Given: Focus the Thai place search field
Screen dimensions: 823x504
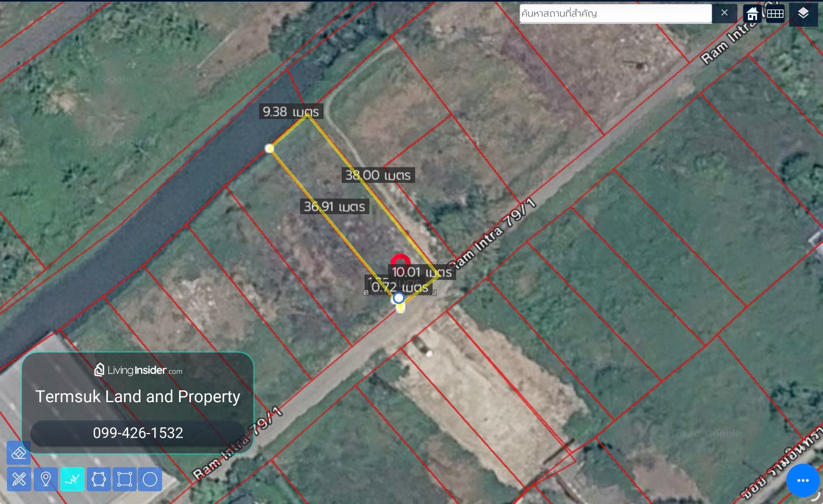Looking at the screenshot, I should 616,13.
